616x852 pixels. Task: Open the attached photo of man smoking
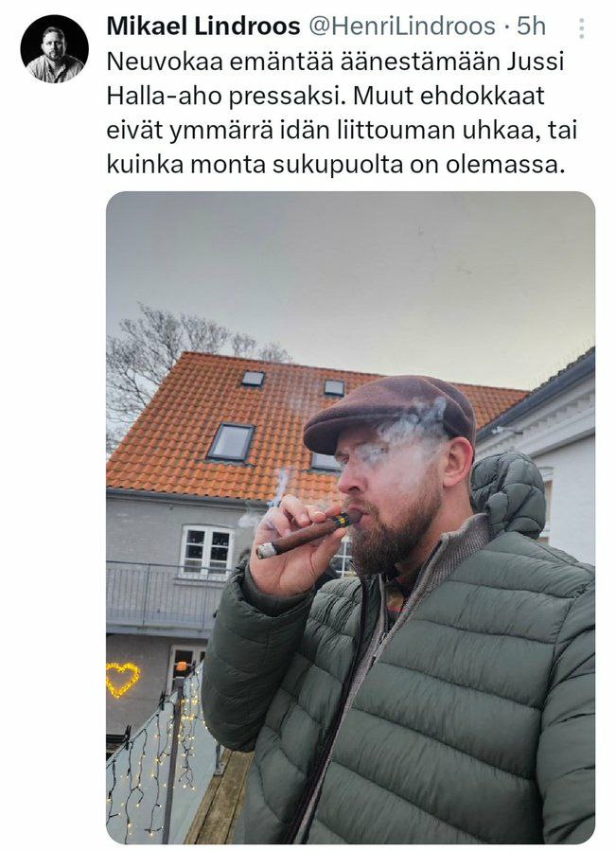click(350, 517)
